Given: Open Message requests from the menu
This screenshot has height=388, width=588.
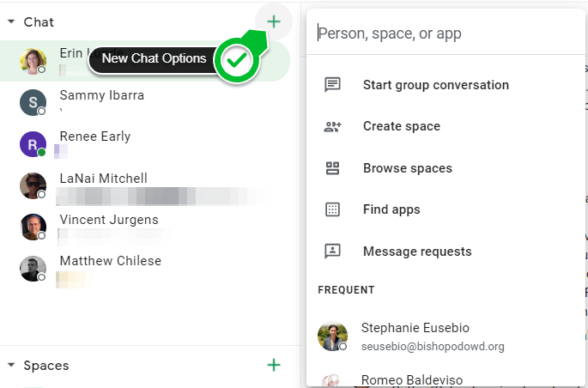Looking at the screenshot, I should click(417, 252).
